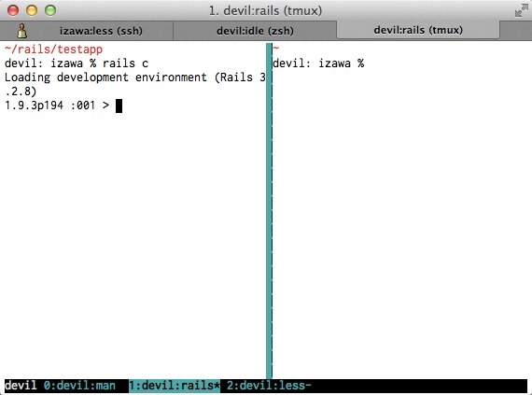The image size is (532, 395).
Task: Switch to the devil:idle (zsh) tab
Action: click(255, 31)
